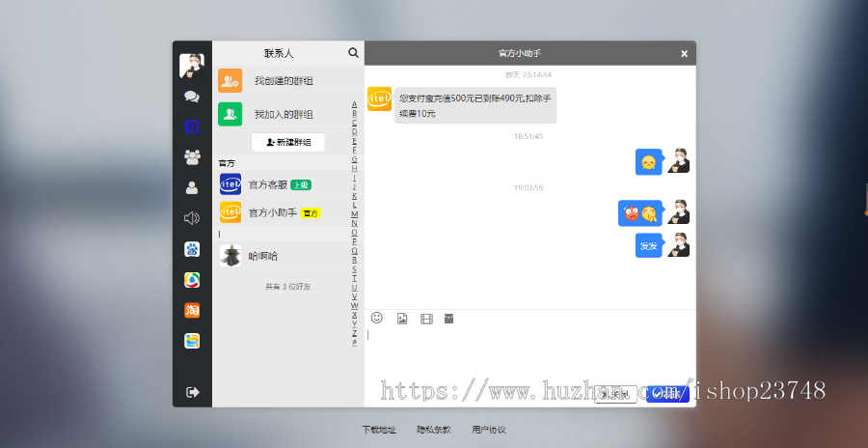Open the speaker notification icon in sidebar
868x448 pixels.
[192, 218]
